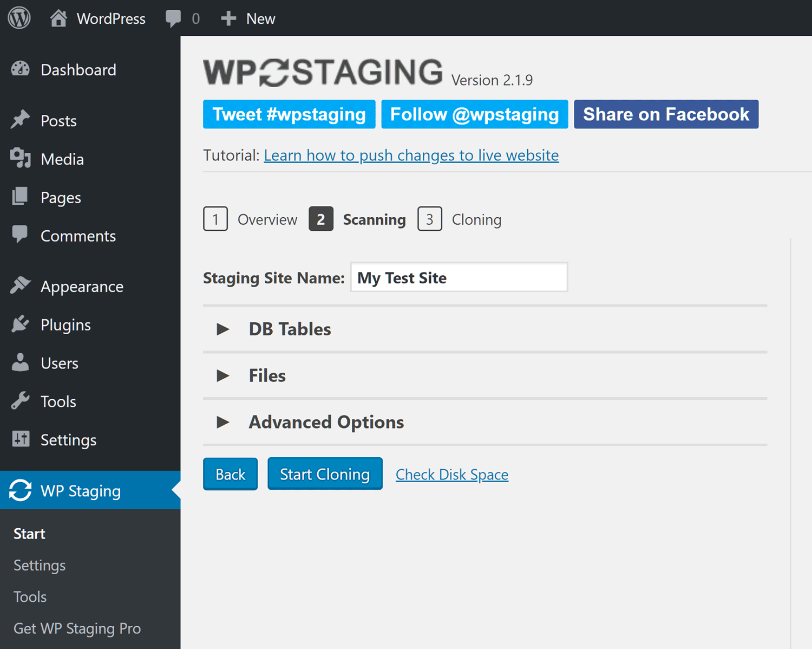This screenshot has height=649, width=812.
Task: Click the Comments speech bubble icon in sidebar
Action: [x=20, y=234]
